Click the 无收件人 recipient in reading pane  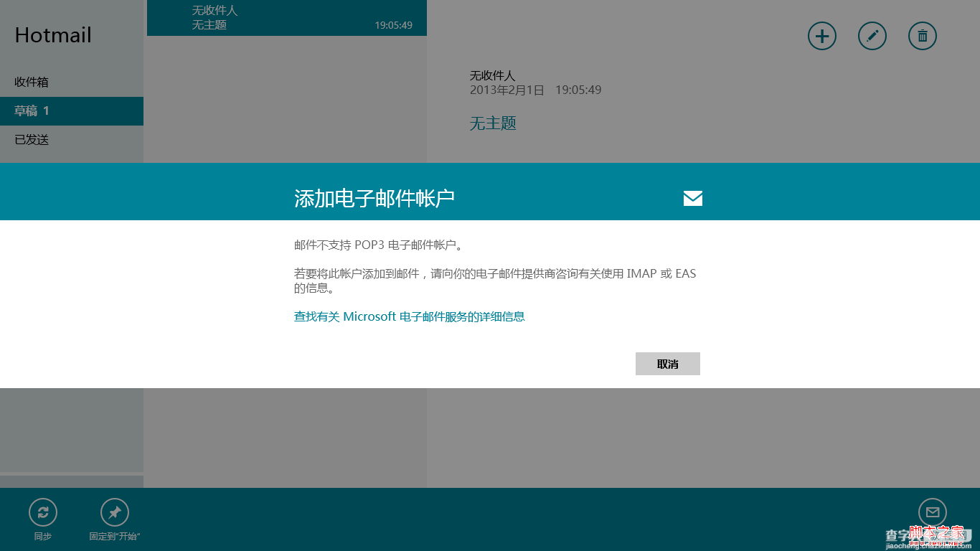[492, 75]
